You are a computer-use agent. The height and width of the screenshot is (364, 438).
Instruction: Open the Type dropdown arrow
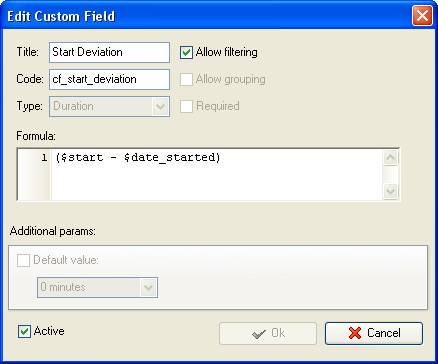coord(160,107)
